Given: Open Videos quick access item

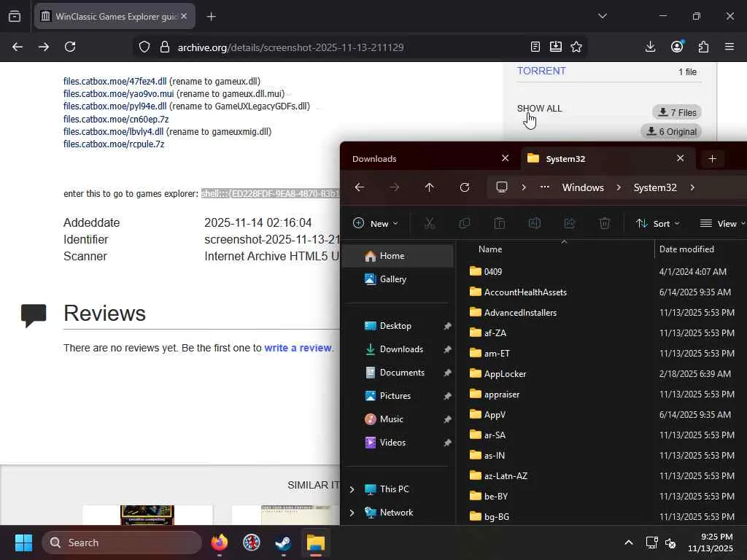Looking at the screenshot, I should pyautogui.click(x=399, y=443).
